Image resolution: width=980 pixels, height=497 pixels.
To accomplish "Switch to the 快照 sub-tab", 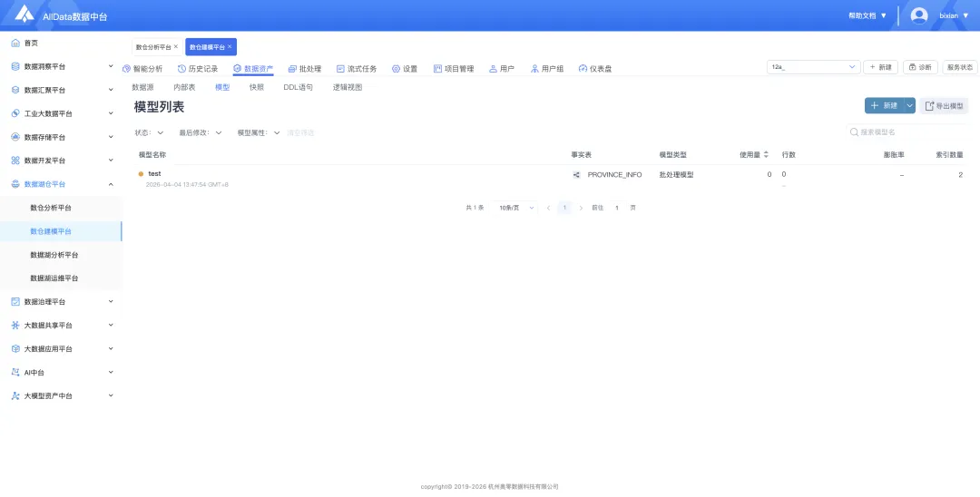I will tap(256, 87).
